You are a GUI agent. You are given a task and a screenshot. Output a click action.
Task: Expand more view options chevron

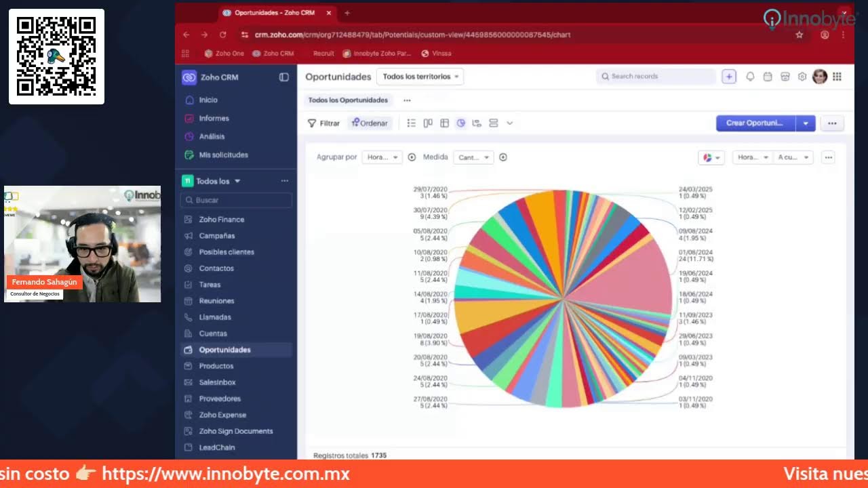(x=510, y=123)
